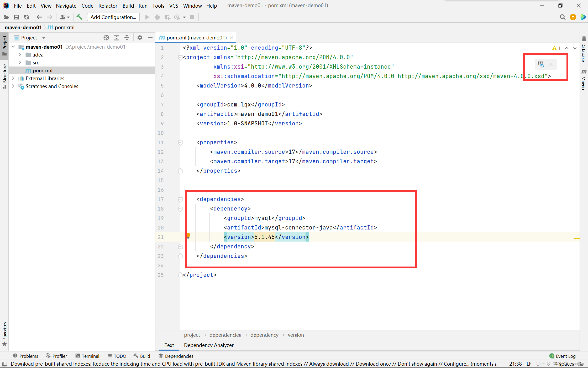Go to next highlighted error arrow
The width and height of the screenshot is (588, 368).
[575, 48]
